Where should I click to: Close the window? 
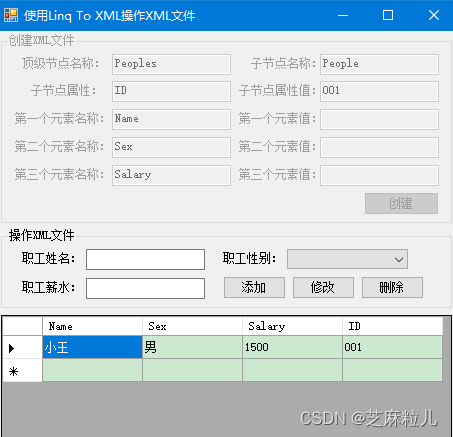click(434, 15)
